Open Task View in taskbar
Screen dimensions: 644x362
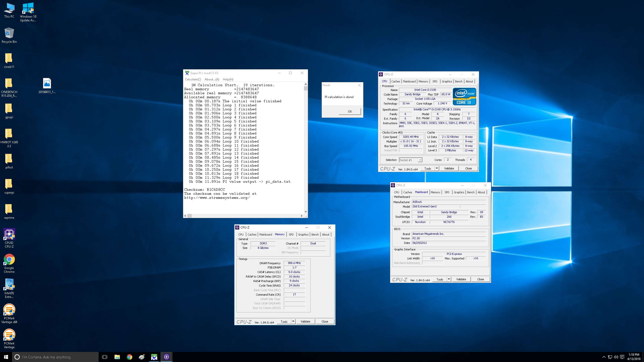point(105,357)
